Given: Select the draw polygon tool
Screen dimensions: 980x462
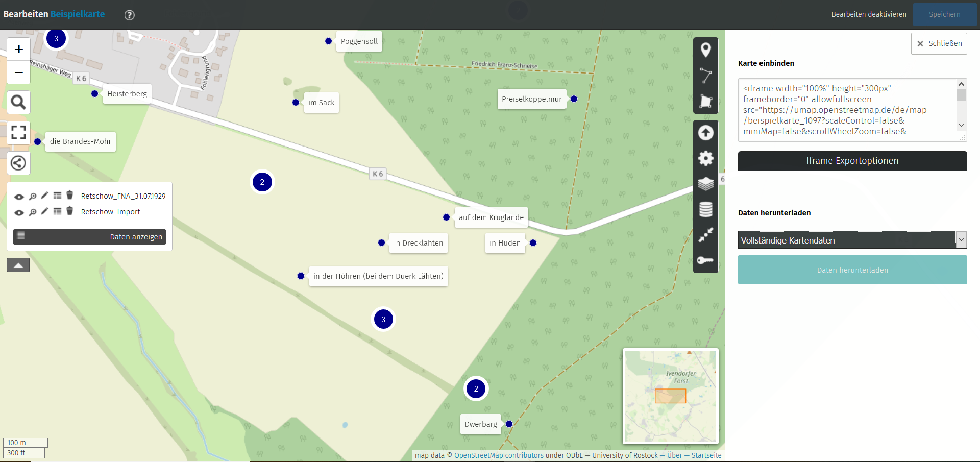Looking at the screenshot, I should coord(705,101).
